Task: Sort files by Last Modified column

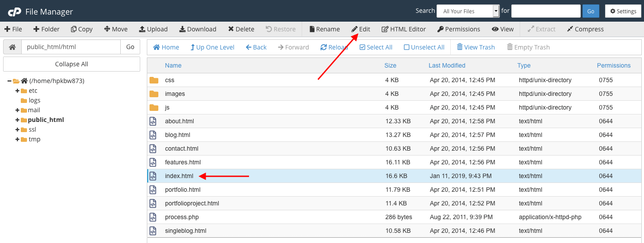Action: 447,65
